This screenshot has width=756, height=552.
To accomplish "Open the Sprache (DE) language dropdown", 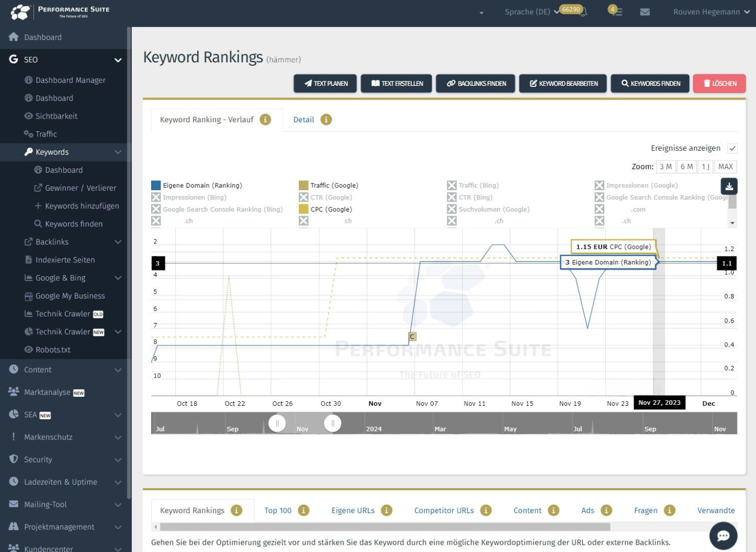I will point(531,12).
